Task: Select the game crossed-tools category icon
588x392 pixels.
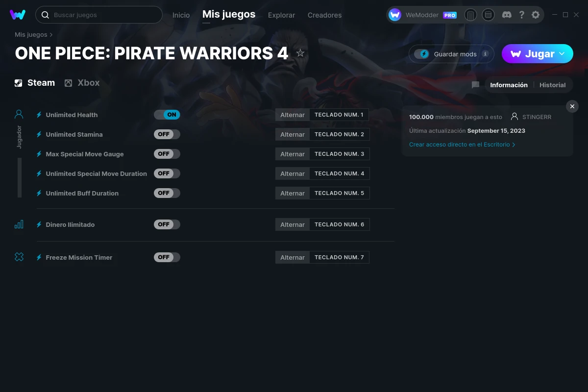Action: click(19, 257)
